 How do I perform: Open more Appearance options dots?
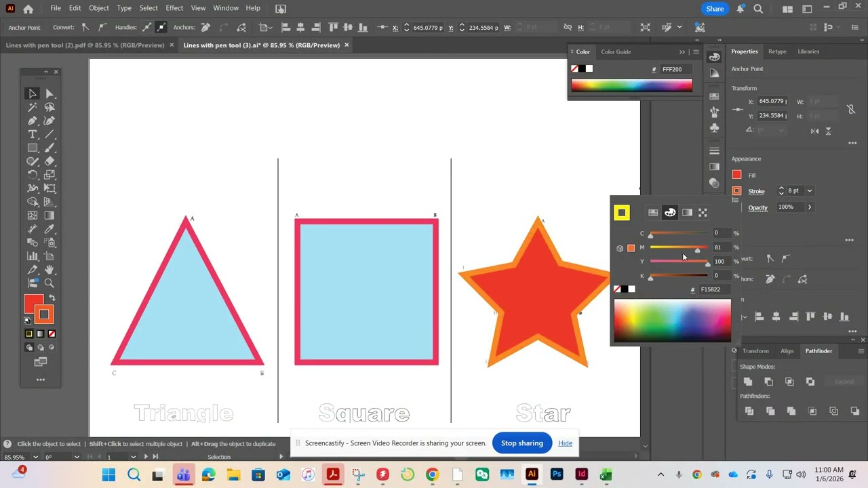click(849, 240)
